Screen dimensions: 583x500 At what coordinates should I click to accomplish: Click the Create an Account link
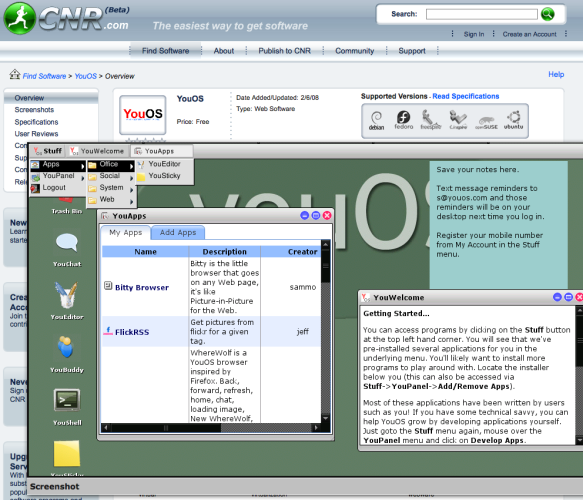[x=529, y=34]
